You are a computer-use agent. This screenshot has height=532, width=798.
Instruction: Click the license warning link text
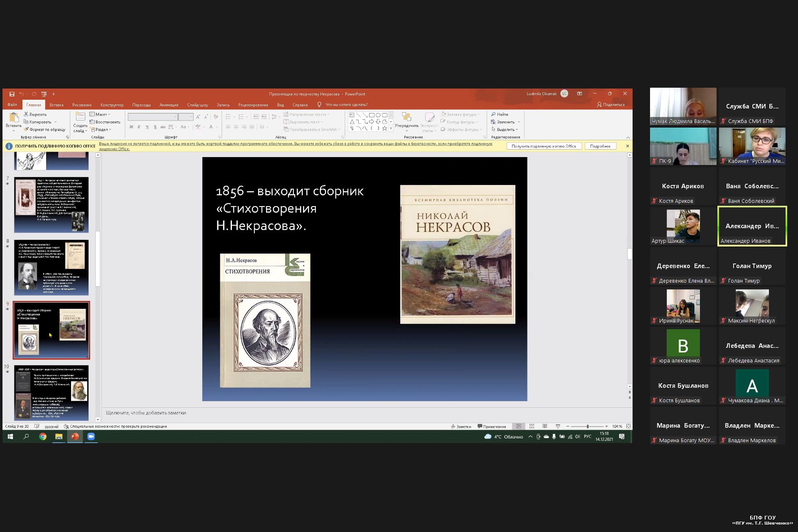[296, 146]
